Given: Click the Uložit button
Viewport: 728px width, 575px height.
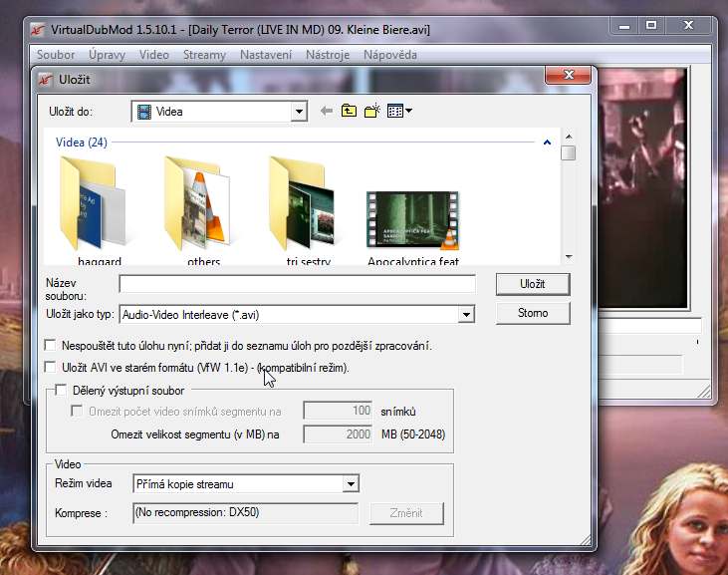Looking at the screenshot, I should pos(533,284).
